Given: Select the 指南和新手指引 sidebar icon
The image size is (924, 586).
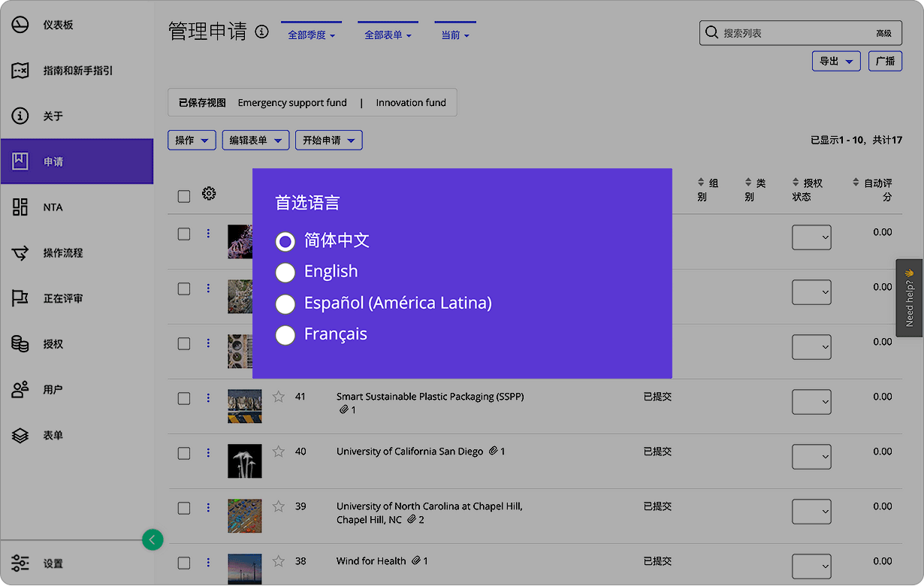Looking at the screenshot, I should pyautogui.click(x=20, y=70).
